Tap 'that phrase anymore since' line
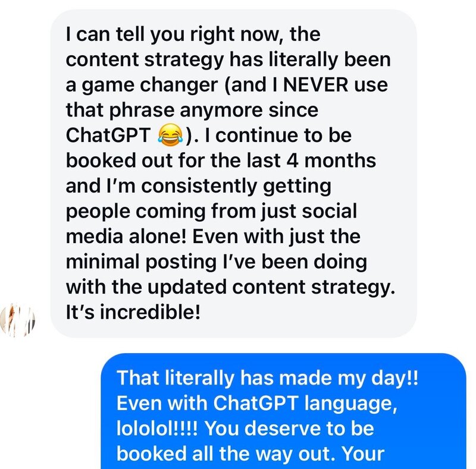 pyautogui.click(x=192, y=110)
